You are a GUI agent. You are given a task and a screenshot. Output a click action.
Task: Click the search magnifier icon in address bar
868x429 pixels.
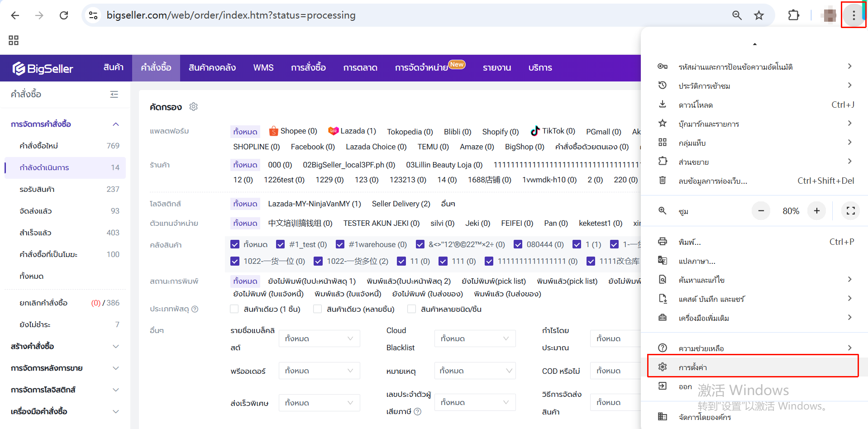737,15
